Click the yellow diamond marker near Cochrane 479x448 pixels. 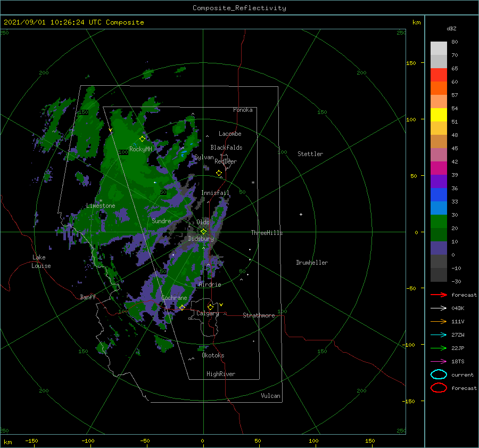point(182,307)
